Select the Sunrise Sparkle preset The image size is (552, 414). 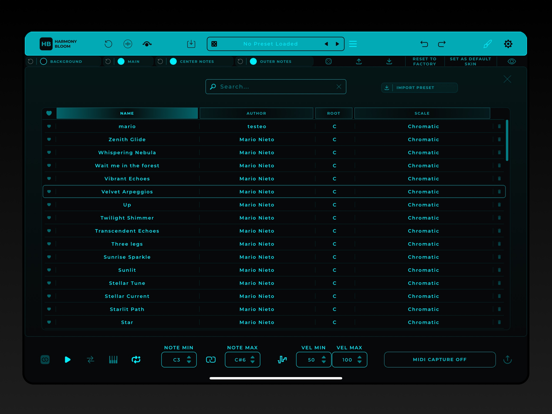pyautogui.click(x=274, y=257)
